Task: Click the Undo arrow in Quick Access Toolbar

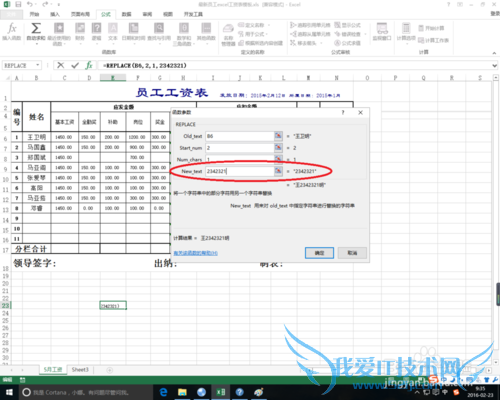Action: 30,4
